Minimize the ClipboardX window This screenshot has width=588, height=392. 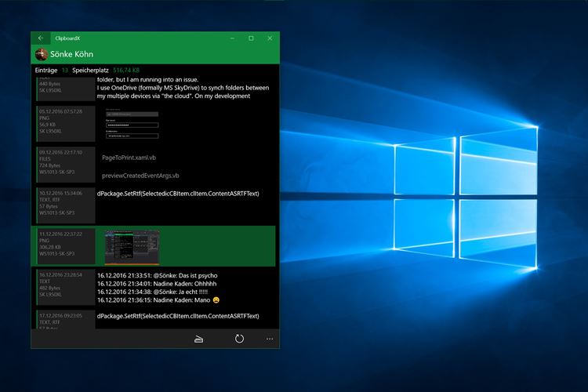pyautogui.click(x=233, y=38)
